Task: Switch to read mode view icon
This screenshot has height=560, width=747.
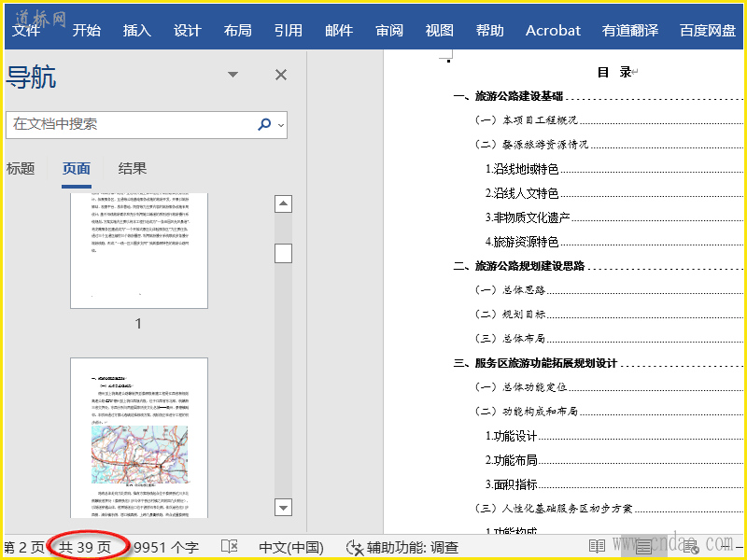Action: click(597, 547)
